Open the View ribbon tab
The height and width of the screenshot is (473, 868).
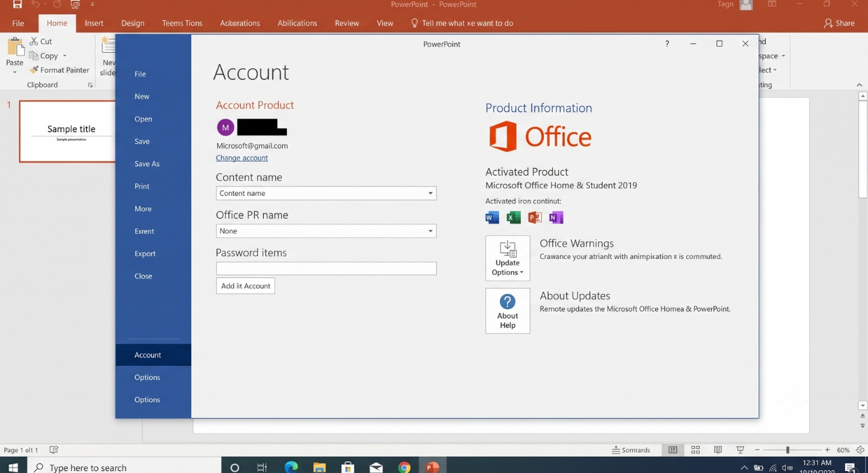(x=385, y=23)
